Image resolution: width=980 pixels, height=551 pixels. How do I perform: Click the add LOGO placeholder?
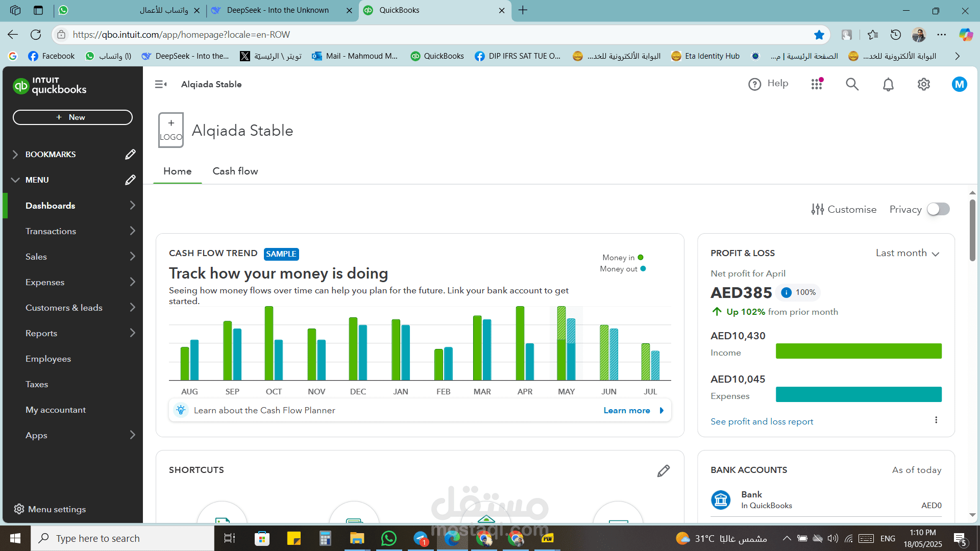coord(171,130)
